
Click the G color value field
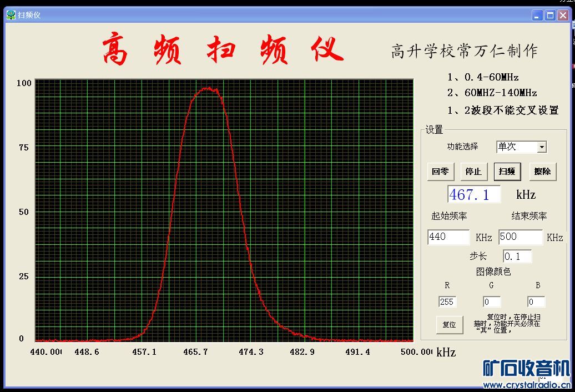491,302
